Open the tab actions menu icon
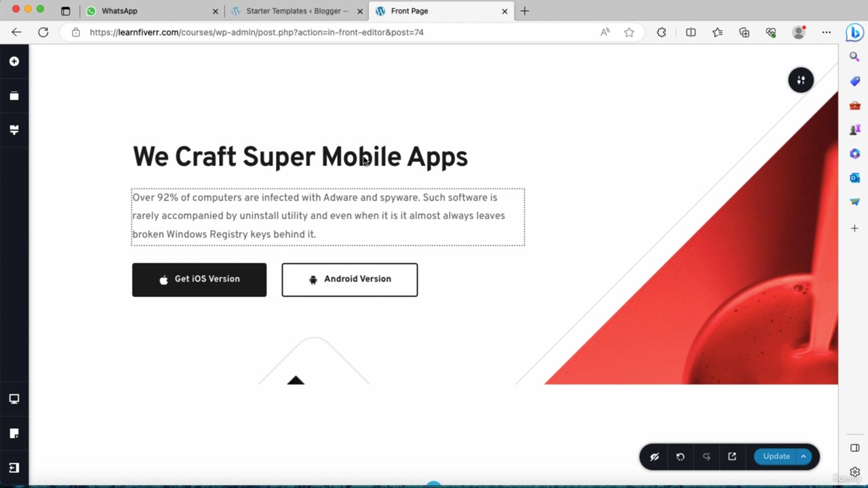This screenshot has width=868, height=488. pyautogui.click(x=65, y=11)
